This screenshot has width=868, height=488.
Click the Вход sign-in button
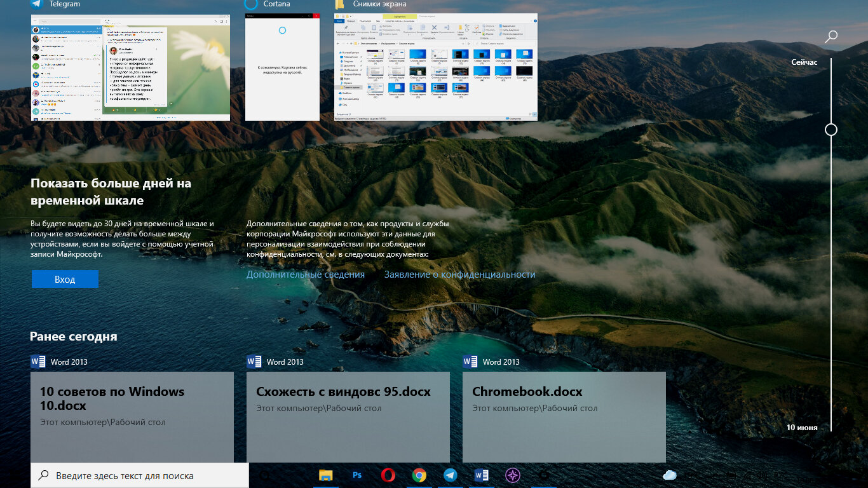point(65,278)
